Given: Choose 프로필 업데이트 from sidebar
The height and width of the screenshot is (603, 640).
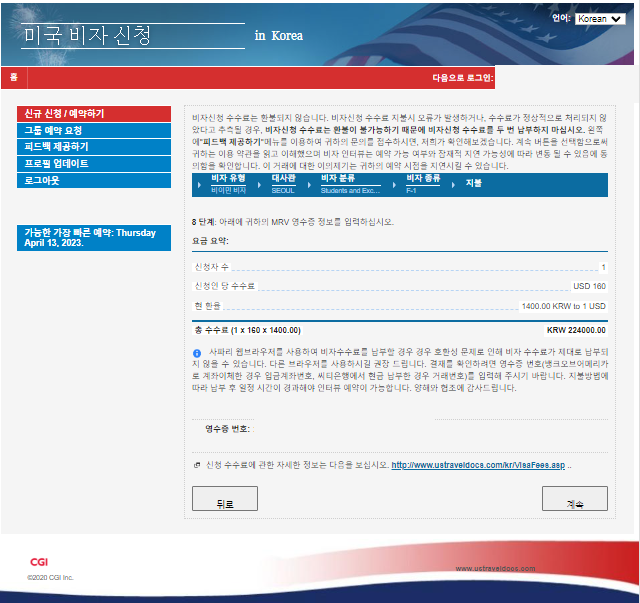Looking at the screenshot, I should (x=94, y=164).
